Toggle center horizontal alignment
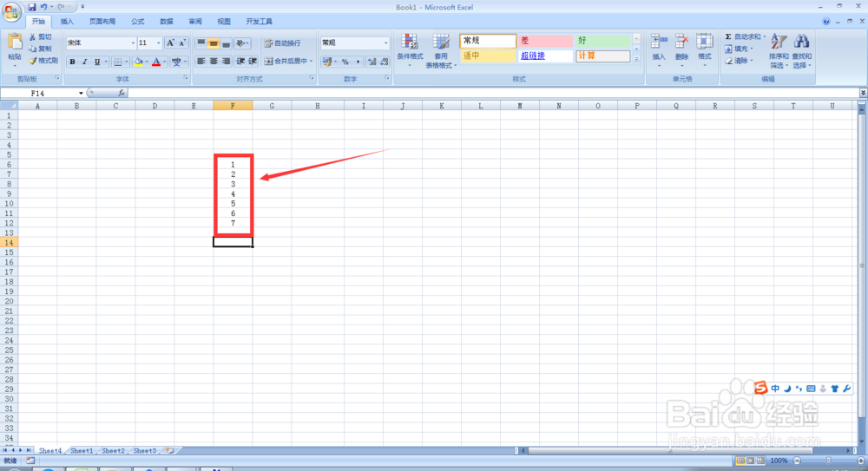This screenshot has width=868, height=471. pos(214,62)
